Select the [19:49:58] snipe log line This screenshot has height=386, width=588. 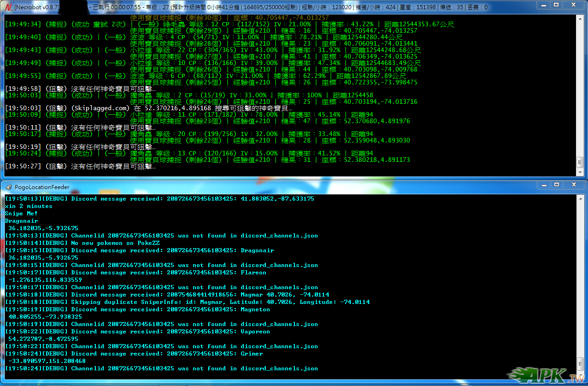click(80, 89)
